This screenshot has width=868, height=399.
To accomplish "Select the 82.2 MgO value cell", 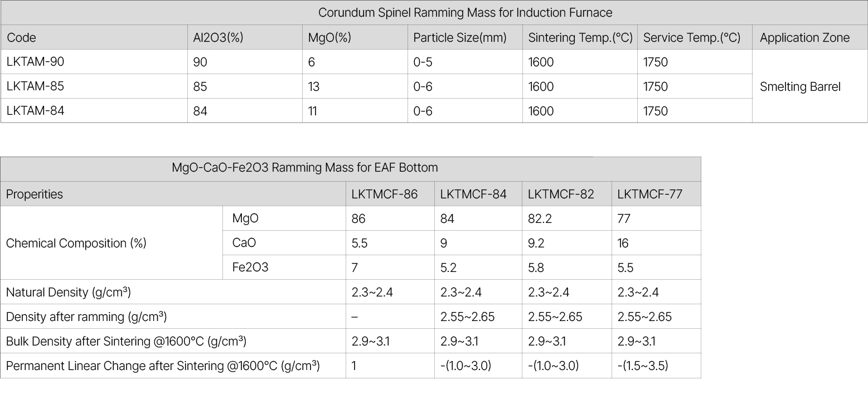I will tap(541, 219).
